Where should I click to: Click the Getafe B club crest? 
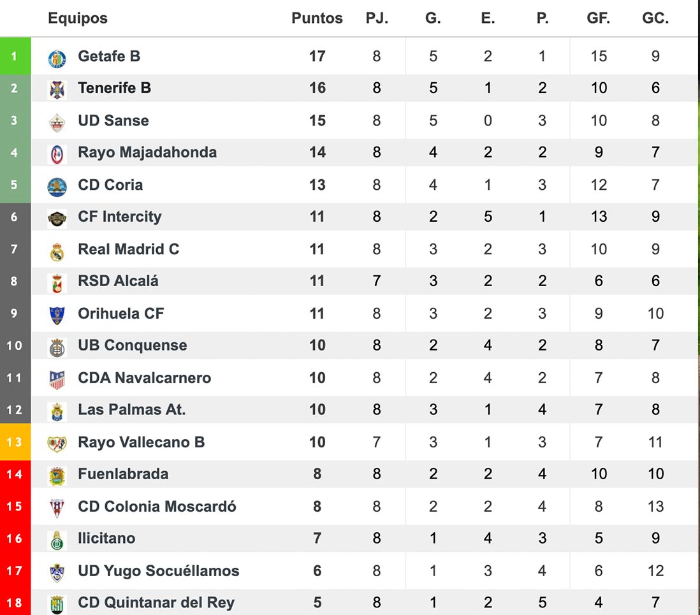[x=57, y=58]
